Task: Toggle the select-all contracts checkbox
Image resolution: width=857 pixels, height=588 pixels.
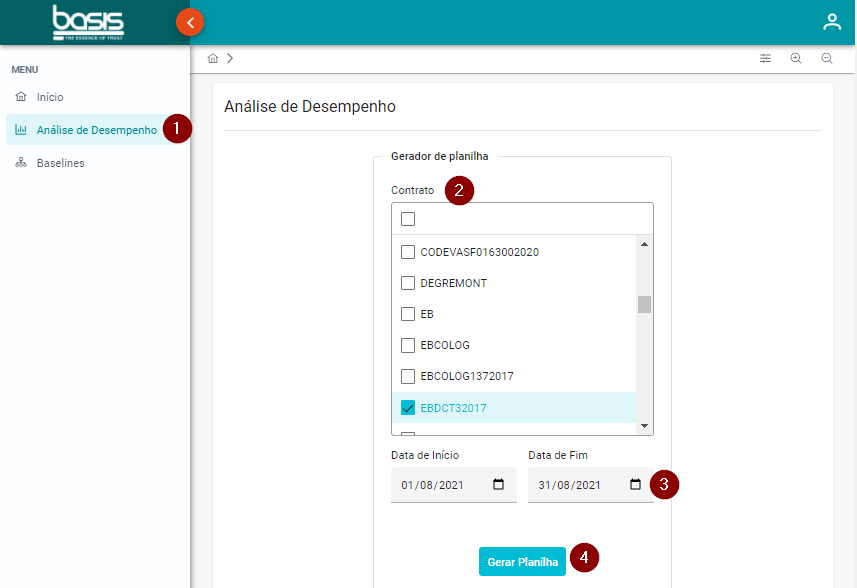Action: tap(408, 219)
